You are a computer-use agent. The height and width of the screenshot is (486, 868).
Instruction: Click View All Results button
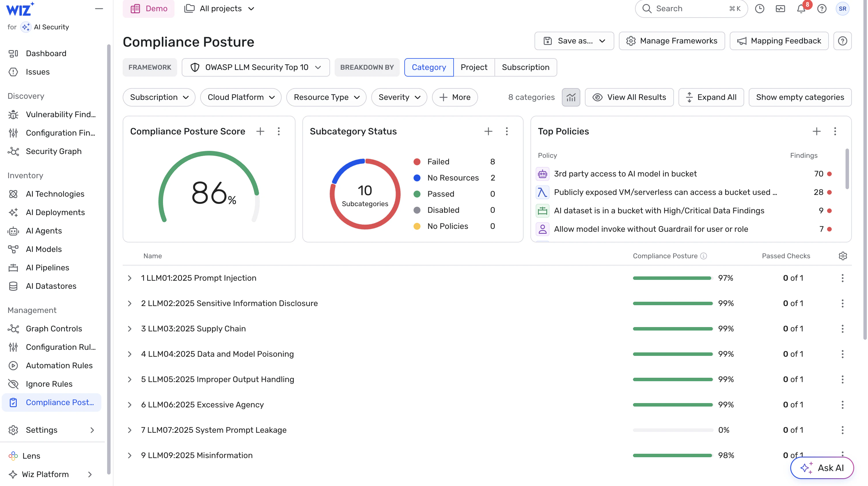(629, 97)
